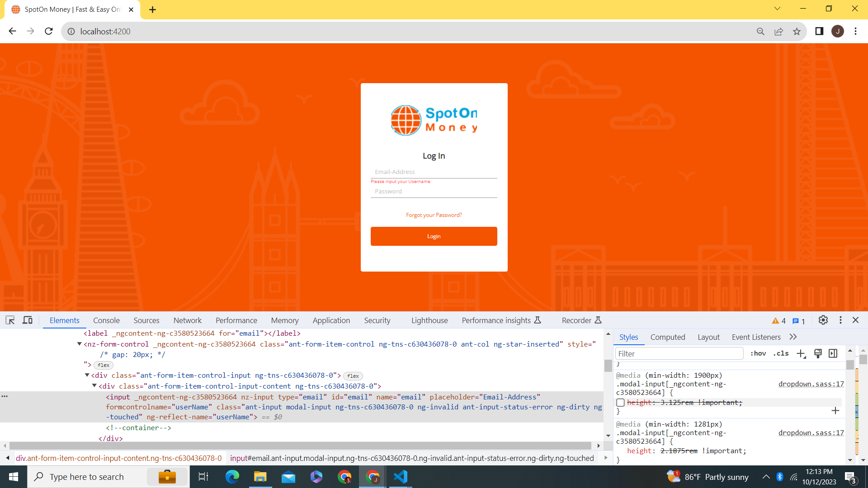Open File Explorer from taskbar
The width and height of the screenshot is (868, 488).
[x=260, y=477]
